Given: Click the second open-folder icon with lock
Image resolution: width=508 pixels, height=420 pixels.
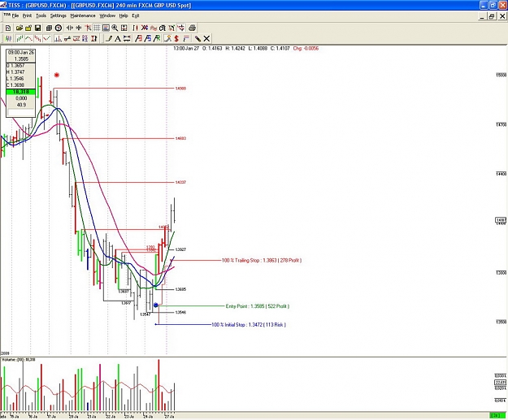Looking at the screenshot, I should click(x=28, y=28).
